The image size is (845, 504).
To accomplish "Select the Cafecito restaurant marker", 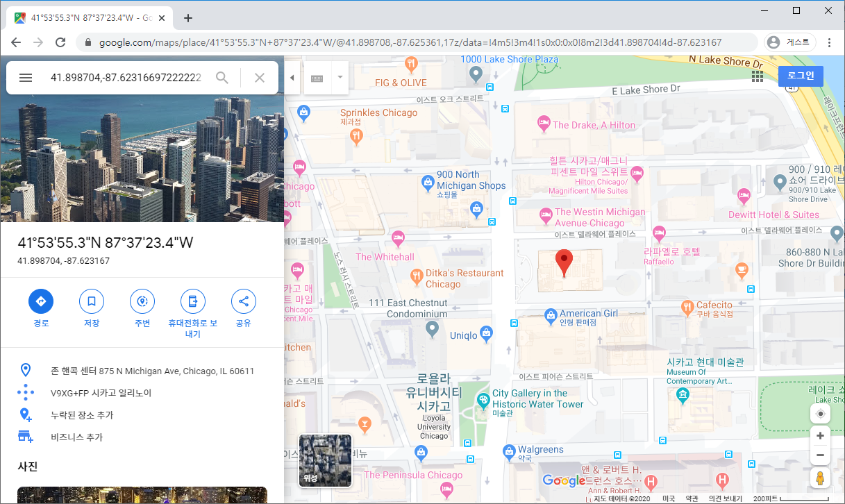I will [687, 306].
